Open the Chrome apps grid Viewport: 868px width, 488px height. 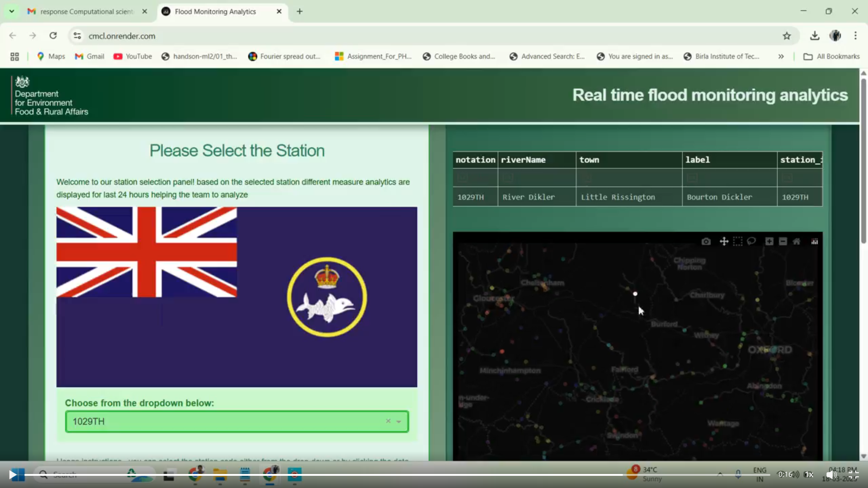pyautogui.click(x=14, y=56)
